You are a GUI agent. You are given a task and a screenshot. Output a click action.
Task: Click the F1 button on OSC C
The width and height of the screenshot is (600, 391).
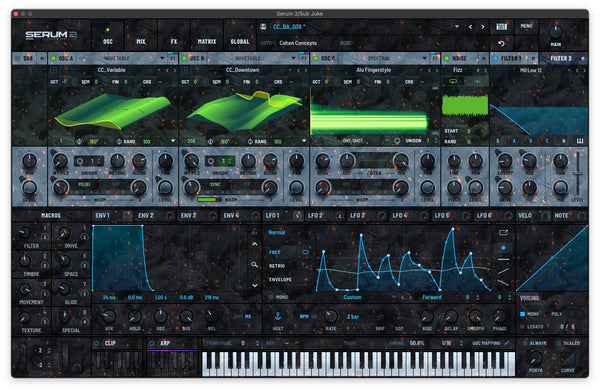coord(435,58)
